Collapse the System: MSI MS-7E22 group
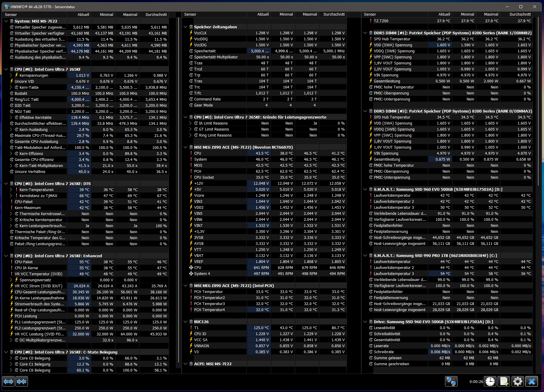The image size is (544, 392). (x=6, y=21)
